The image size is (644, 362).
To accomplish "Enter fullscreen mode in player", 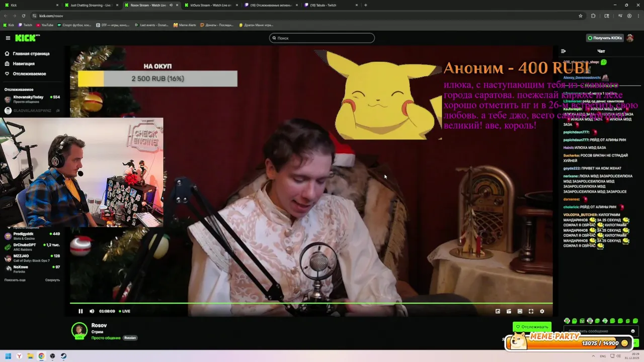I will pos(531,311).
